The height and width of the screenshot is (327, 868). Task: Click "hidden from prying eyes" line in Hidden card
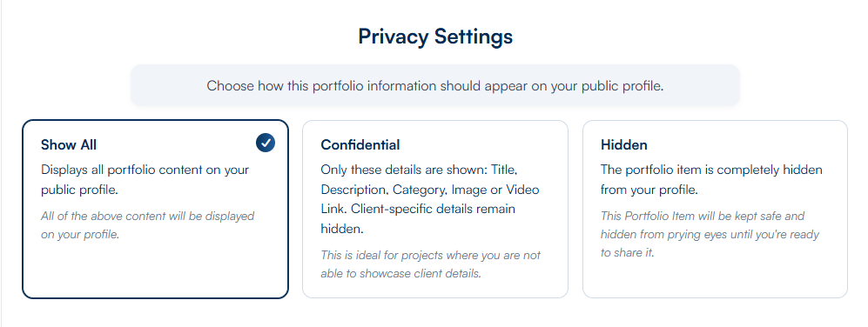pos(710,235)
